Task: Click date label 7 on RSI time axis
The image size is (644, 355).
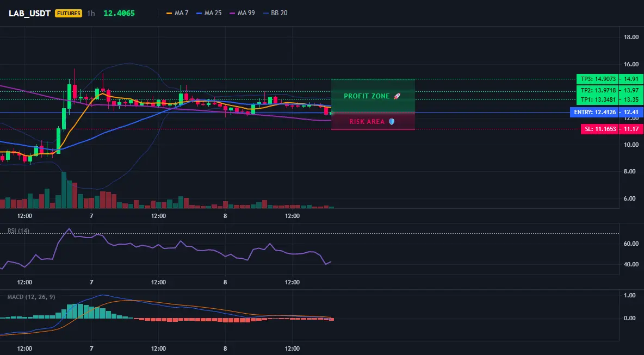Action: (x=91, y=282)
